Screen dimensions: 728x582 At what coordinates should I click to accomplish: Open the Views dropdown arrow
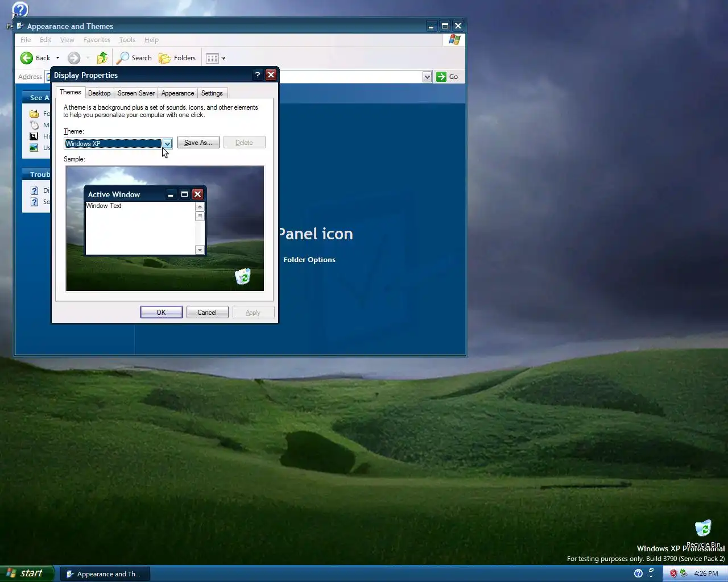224,58
